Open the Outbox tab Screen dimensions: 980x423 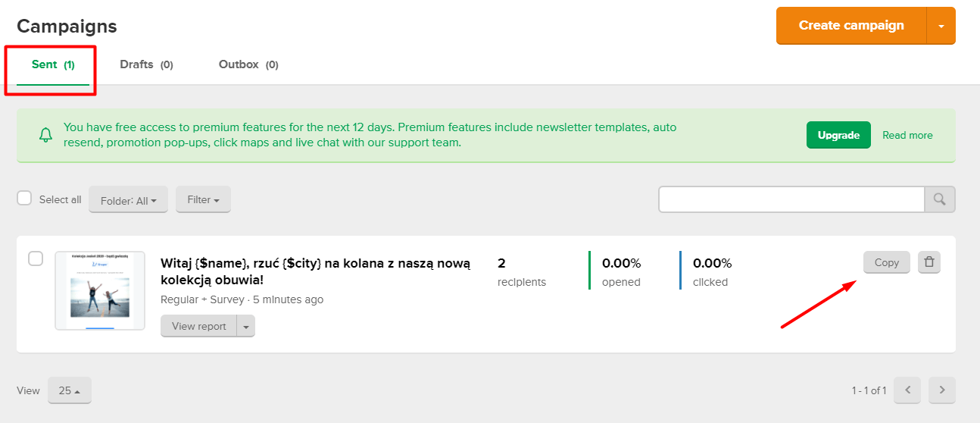click(248, 64)
